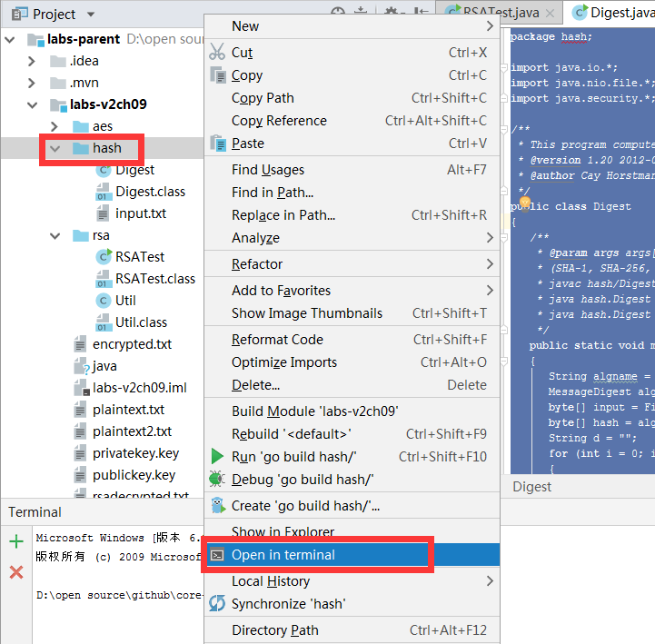Select Optimize Imports
655x644 pixels.
tap(352, 362)
